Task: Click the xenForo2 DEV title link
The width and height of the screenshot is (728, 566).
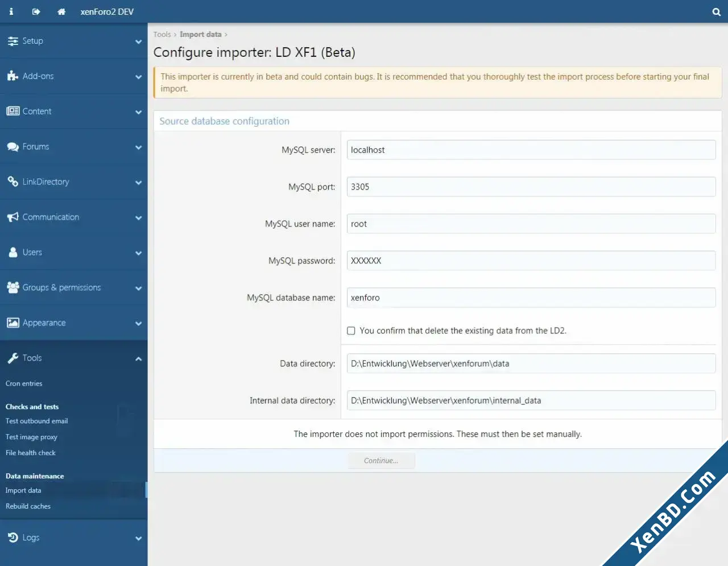Action: (107, 11)
